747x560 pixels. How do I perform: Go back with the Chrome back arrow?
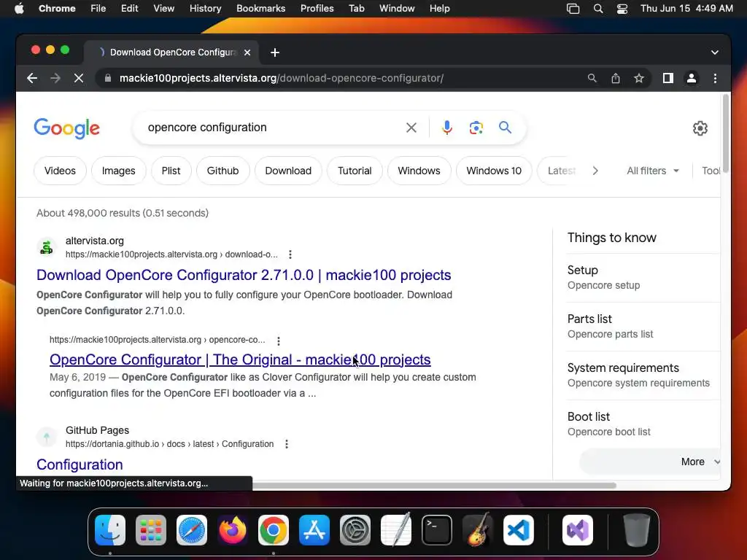click(x=32, y=78)
